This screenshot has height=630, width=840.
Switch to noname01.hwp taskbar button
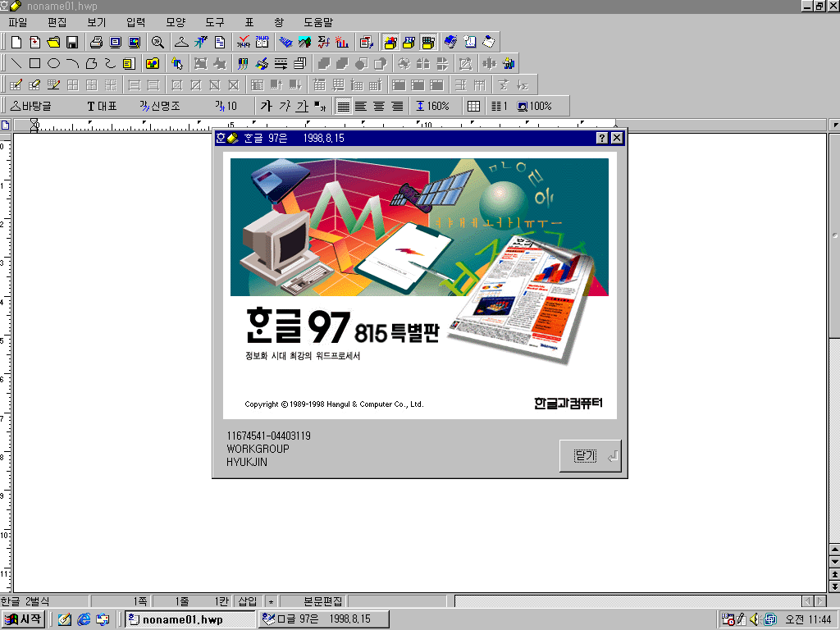point(190,619)
